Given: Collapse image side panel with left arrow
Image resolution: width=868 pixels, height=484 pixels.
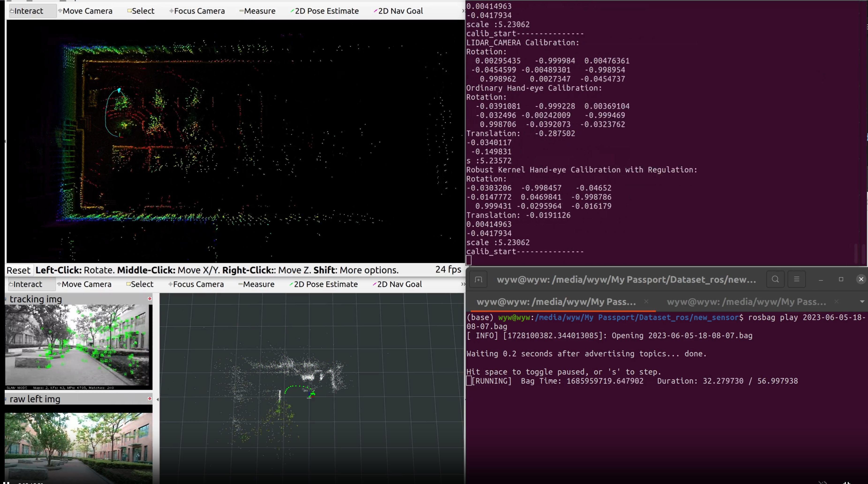Looking at the screenshot, I should click(x=157, y=399).
